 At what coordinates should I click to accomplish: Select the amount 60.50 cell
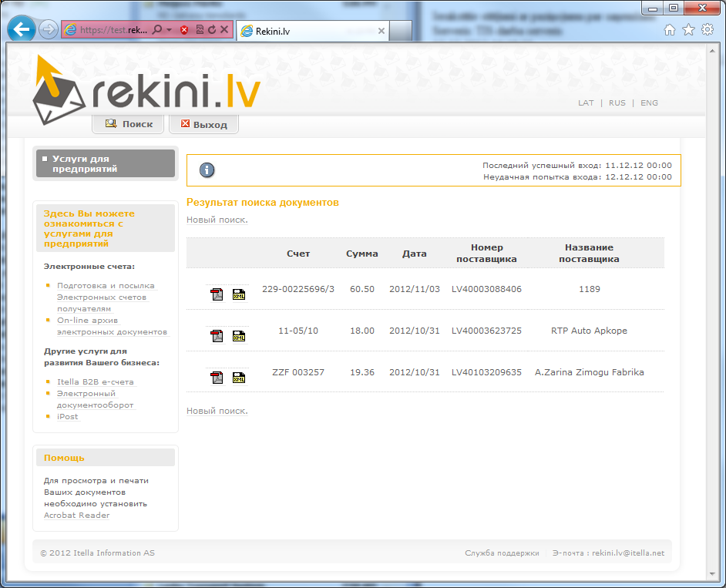362,289
